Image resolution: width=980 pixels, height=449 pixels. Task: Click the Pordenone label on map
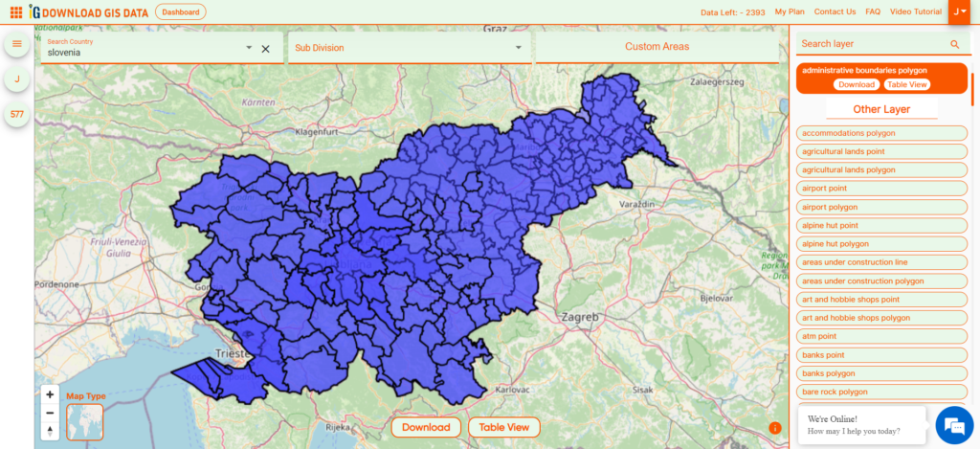56,284
